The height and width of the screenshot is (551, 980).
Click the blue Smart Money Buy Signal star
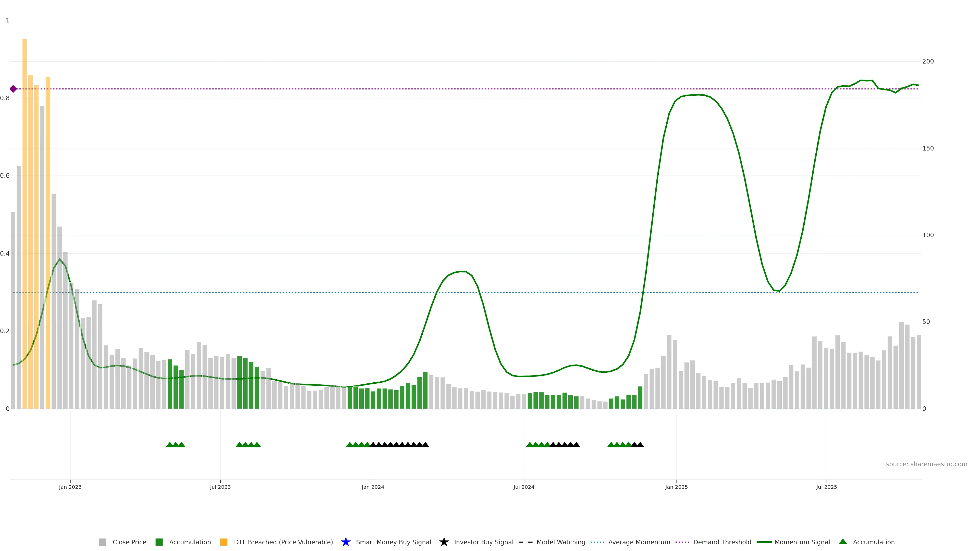[346, 542]
